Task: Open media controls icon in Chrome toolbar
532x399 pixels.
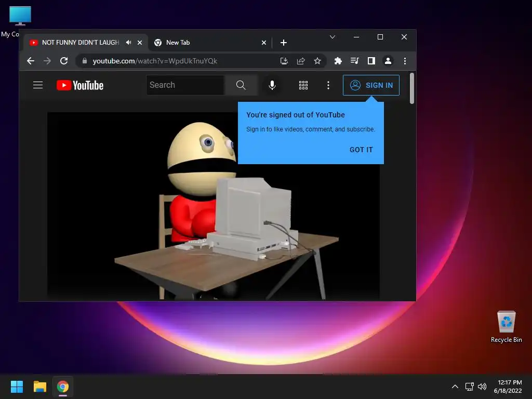Action: [x=354, y=61]
